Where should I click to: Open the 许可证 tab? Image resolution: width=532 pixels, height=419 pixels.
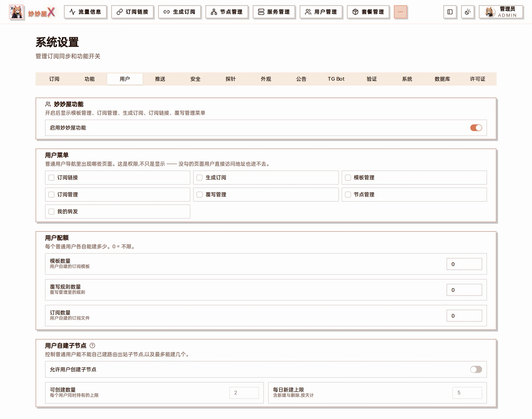478,79
